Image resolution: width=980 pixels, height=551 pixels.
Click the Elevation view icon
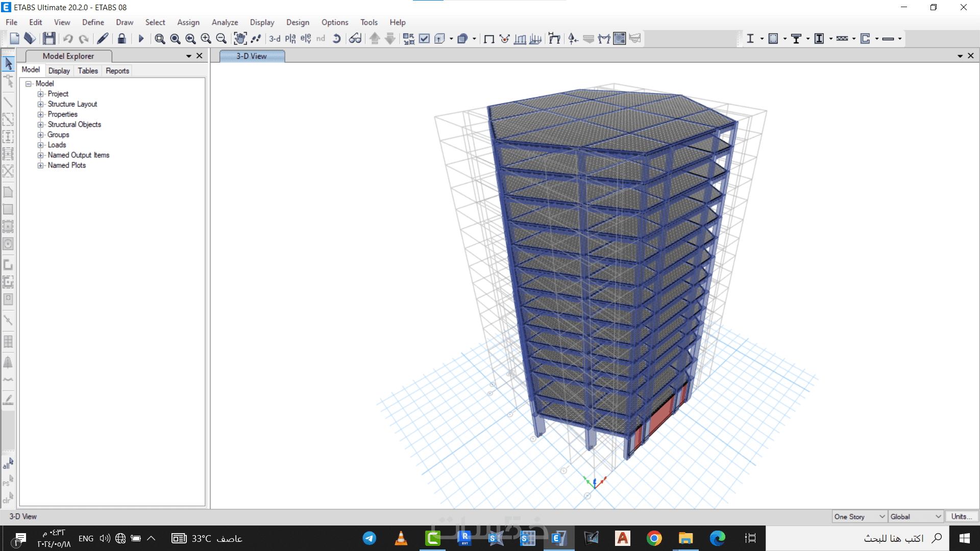[306, 38]
